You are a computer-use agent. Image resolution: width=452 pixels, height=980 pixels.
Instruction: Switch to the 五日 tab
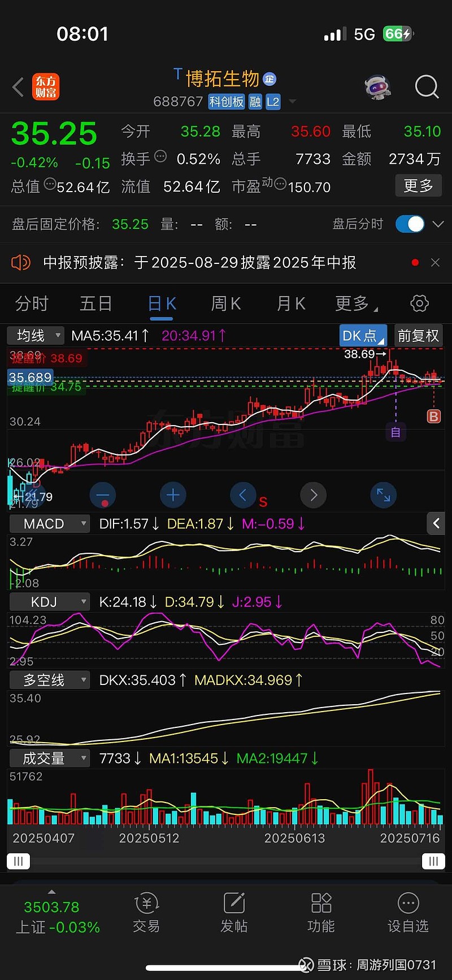point(95,304)
